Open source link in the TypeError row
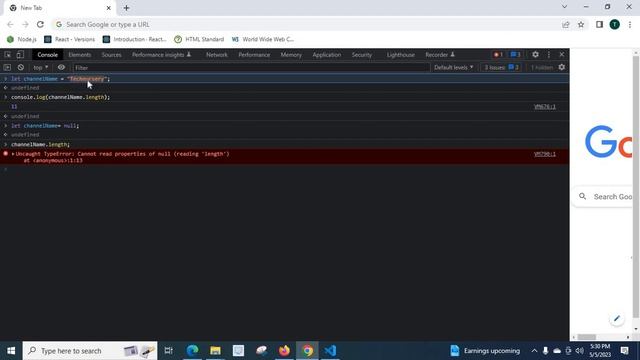 click(x=544, y=154)
